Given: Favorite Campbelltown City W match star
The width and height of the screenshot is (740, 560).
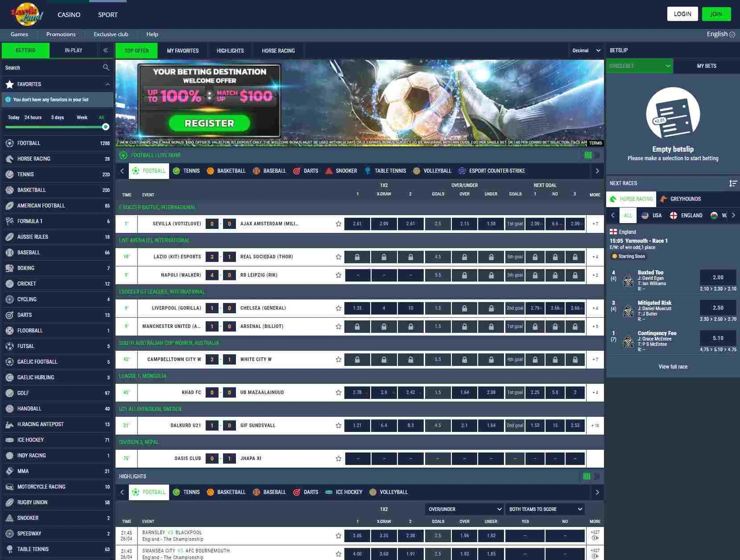Looking at the screenshot, I should pos(339,360).
